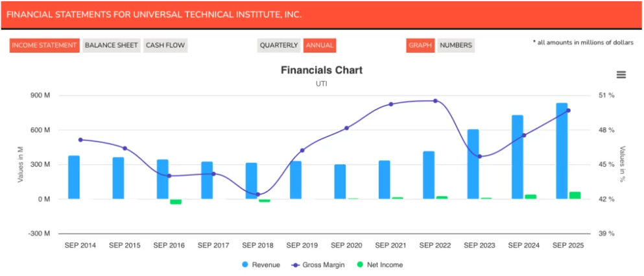The image size is (644, 276).
Task: Switch to the Balance Sheet tab
Action: (111, 45)
